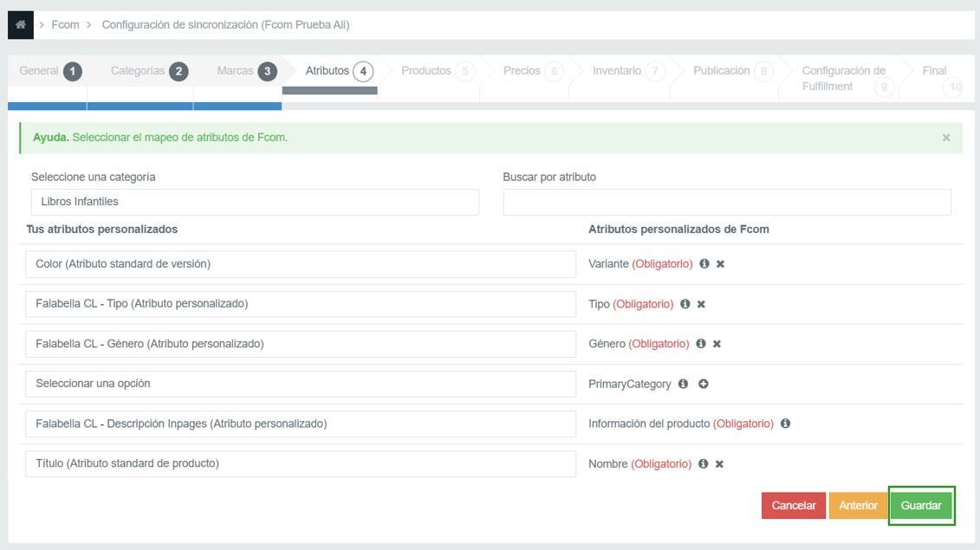
Task: Open the Seleccionar una opción dropdown
Action: coord(300,384)
